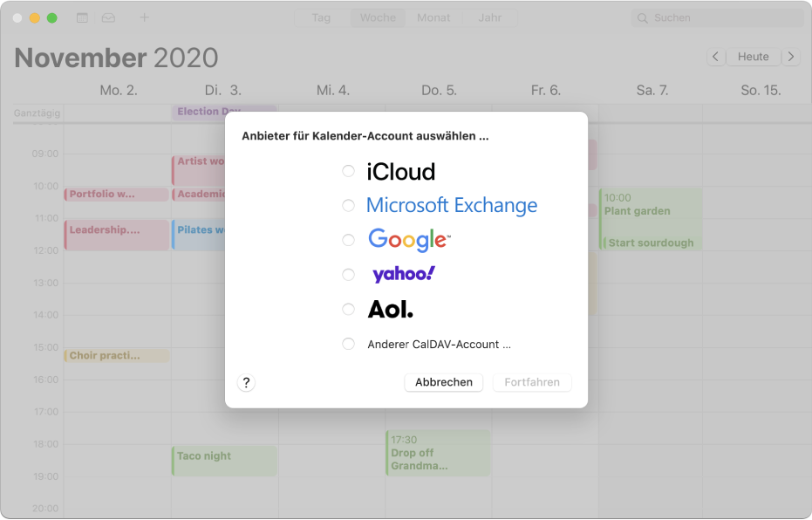This screenshot has height=520, width=812.
Task: Select the Microsoft Exchange radio button
Action: pyautogui.click(x=349, y=206)
